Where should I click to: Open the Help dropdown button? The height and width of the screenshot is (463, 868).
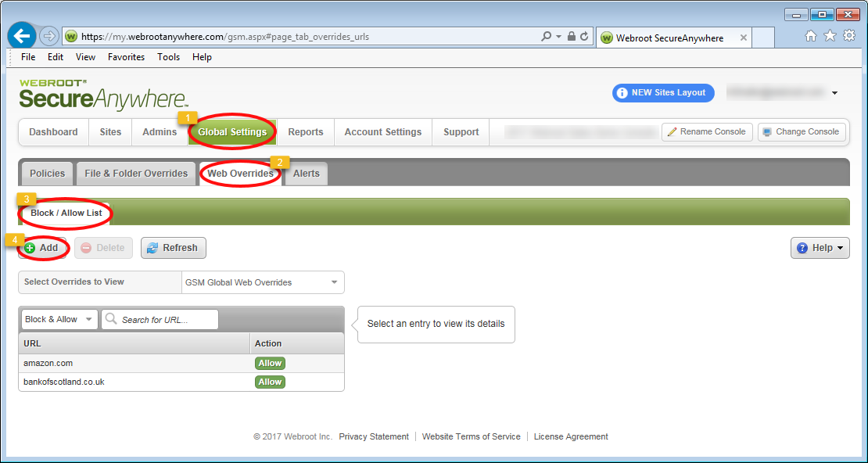(820, 248)
